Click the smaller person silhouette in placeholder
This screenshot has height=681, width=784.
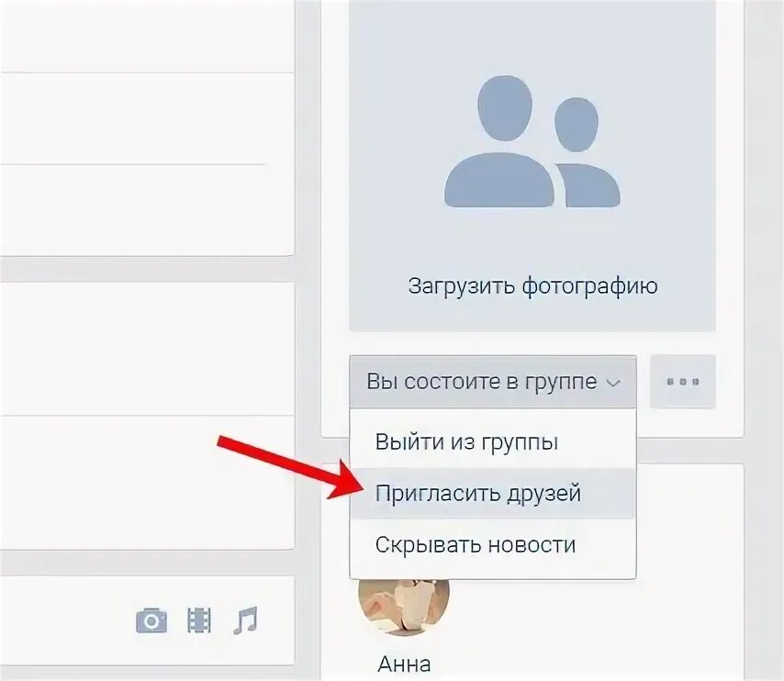586,152
